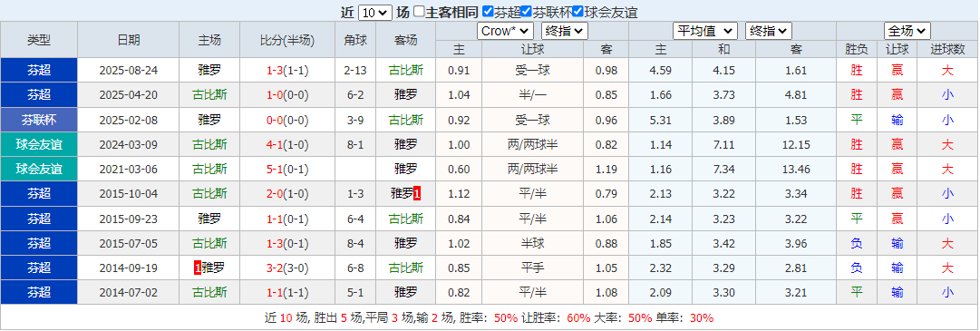Screen dimensions: 980x331
Task: Open the 1-1(0-1) score on 2015-09-23
Action: [x=287, y=219]
